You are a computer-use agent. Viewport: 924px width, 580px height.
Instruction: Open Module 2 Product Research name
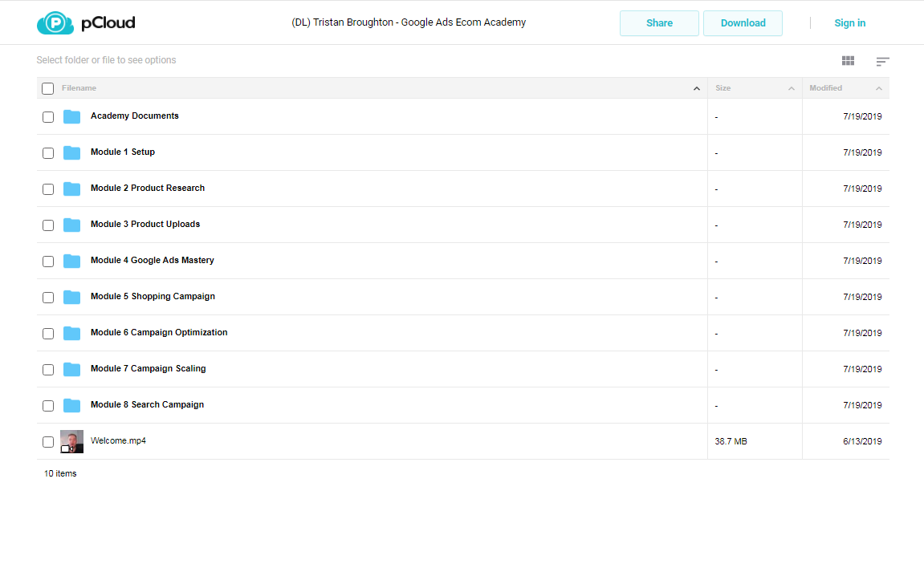pos(148,188)
